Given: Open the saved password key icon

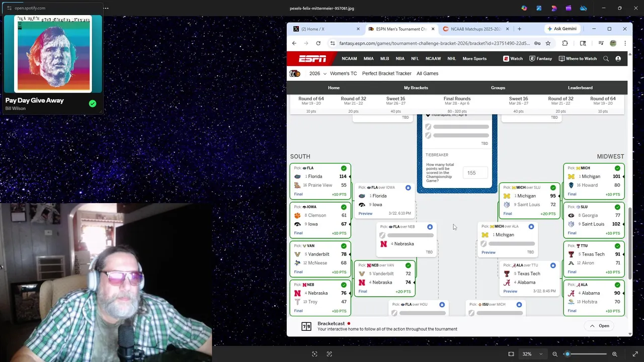Looking at the screenshot, I should (x=537, y=43).
